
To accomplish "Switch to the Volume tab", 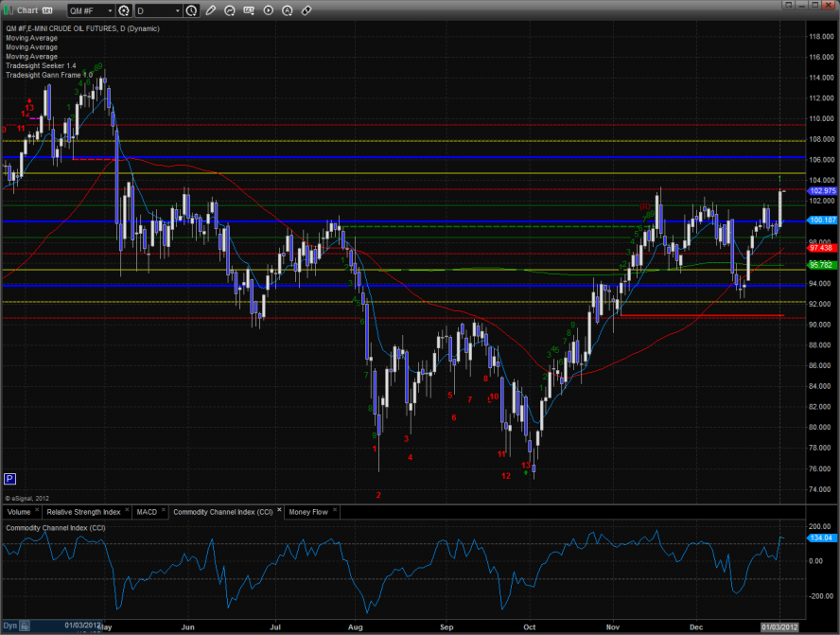I will 20,512.
